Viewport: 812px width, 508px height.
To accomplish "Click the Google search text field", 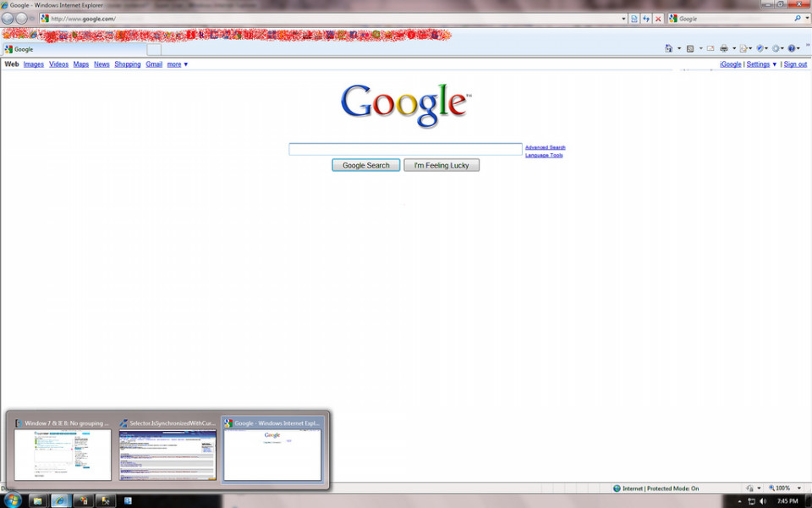I will 405,149.
